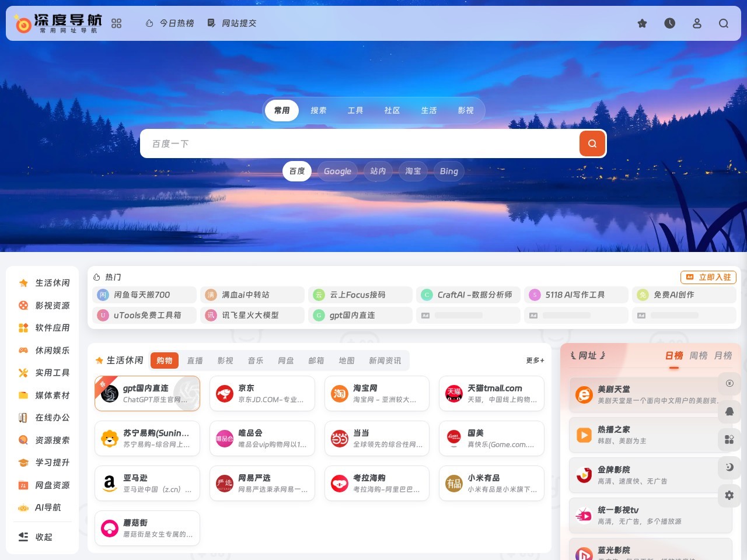747x560 pixels.
Task: Click the orange search submit button
Action: [x=592, y=143]
